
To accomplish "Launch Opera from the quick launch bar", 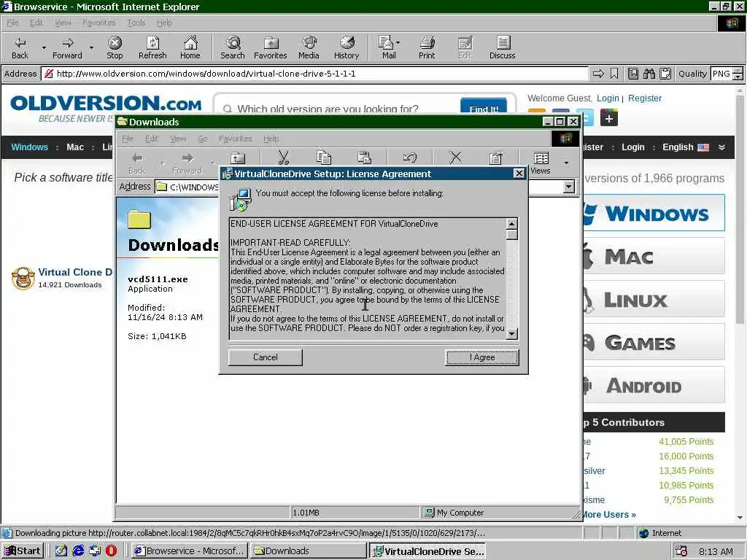I will (x=111, y=551).
